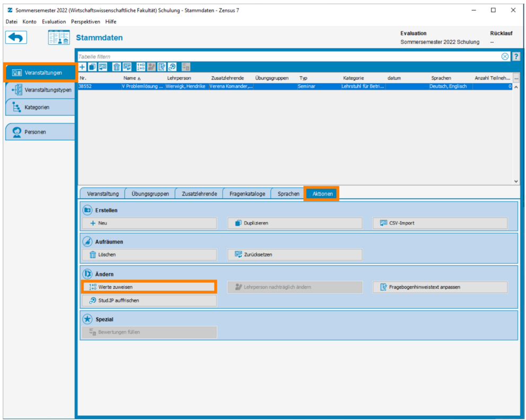Click the Duplizieren button
Viewport: 526px width, 420px height.
tap(295, 223)
